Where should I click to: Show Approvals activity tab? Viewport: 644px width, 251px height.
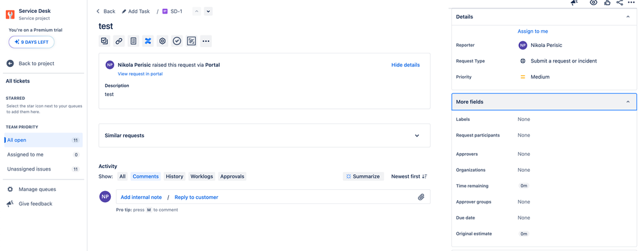click(232, 176)
